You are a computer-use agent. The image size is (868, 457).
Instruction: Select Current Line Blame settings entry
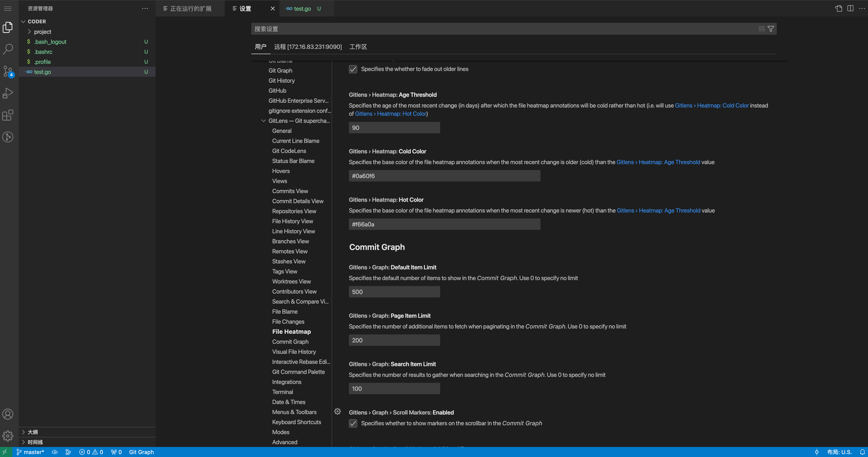click(296, 141)
